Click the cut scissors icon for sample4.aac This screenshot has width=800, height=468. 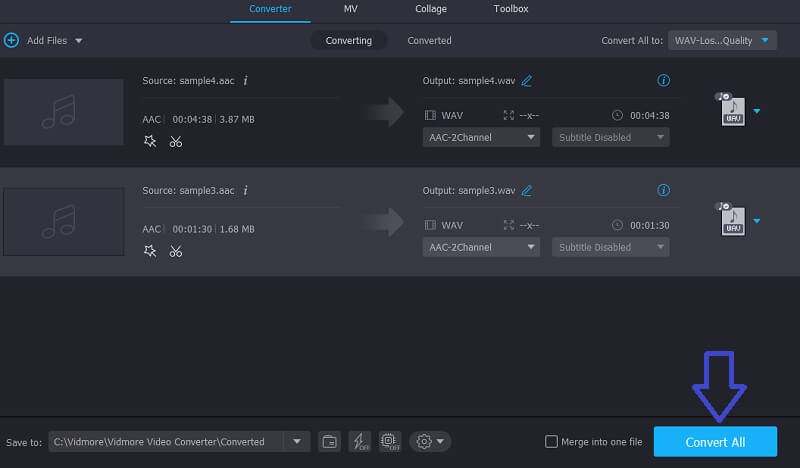(176, 142)
